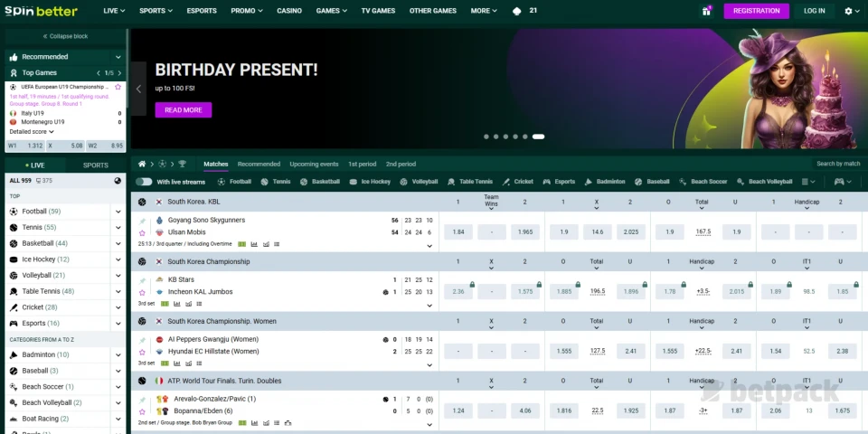
Task: Click the trophy icon in breadcrumb bar
Action: 182,164
